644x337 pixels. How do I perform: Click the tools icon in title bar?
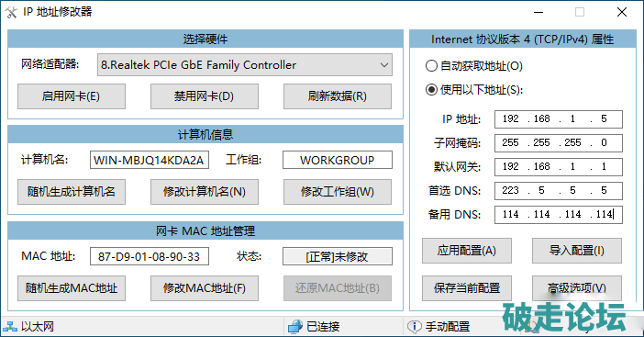click(11, 12)
